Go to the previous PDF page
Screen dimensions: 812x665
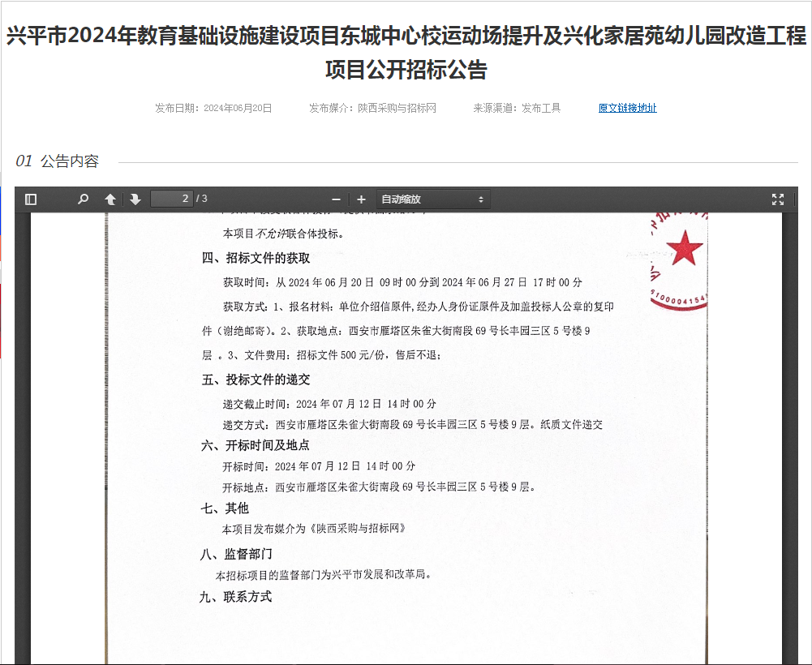[x=110, y=199]
